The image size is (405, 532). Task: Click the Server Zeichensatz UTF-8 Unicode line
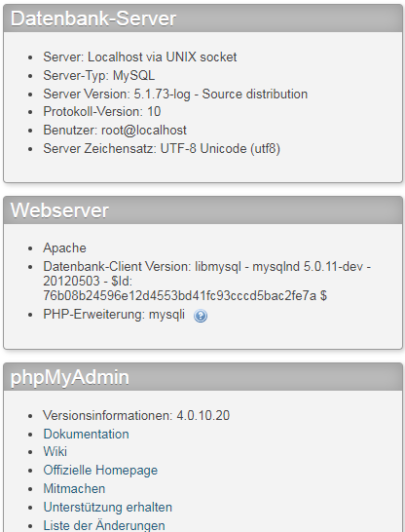[x=162, y=149]
